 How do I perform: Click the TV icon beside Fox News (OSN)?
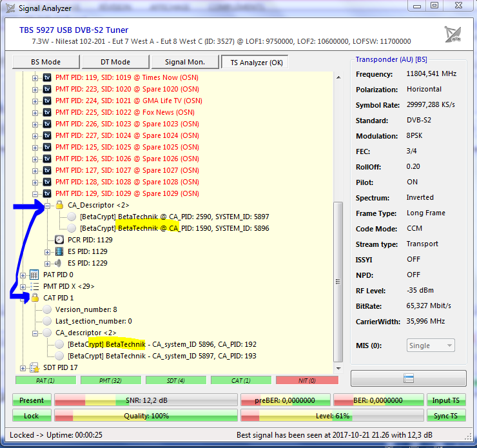[x=47, y=112]
